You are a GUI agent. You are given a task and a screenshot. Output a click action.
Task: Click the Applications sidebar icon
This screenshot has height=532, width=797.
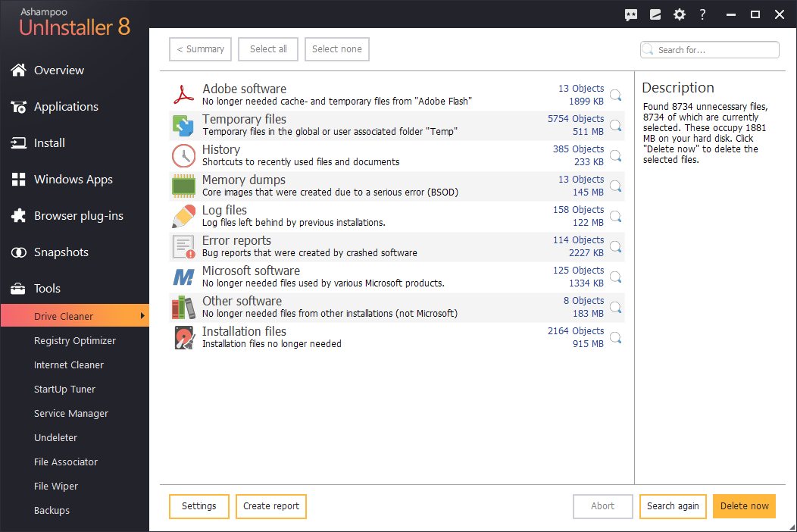[x=18, y=107]
